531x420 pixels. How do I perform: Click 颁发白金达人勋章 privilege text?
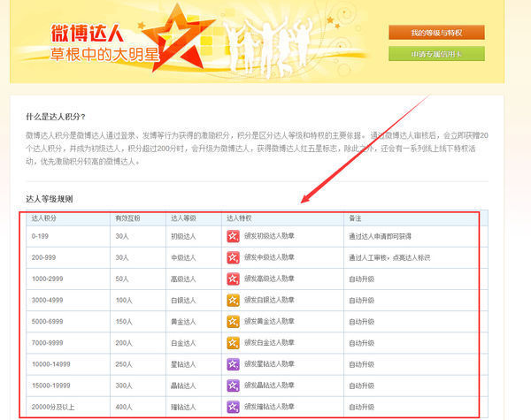(269, 342)
